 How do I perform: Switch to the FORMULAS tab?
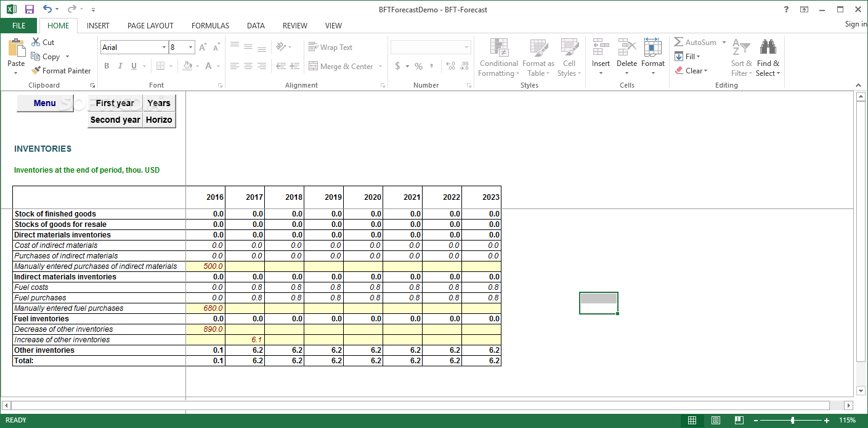coord(210,25)
